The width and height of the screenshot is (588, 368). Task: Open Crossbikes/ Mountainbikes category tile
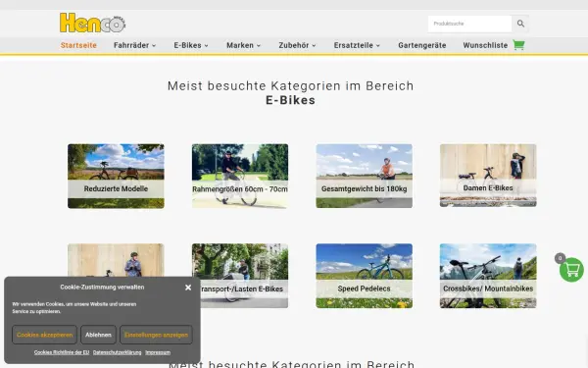tap(488, 276)
